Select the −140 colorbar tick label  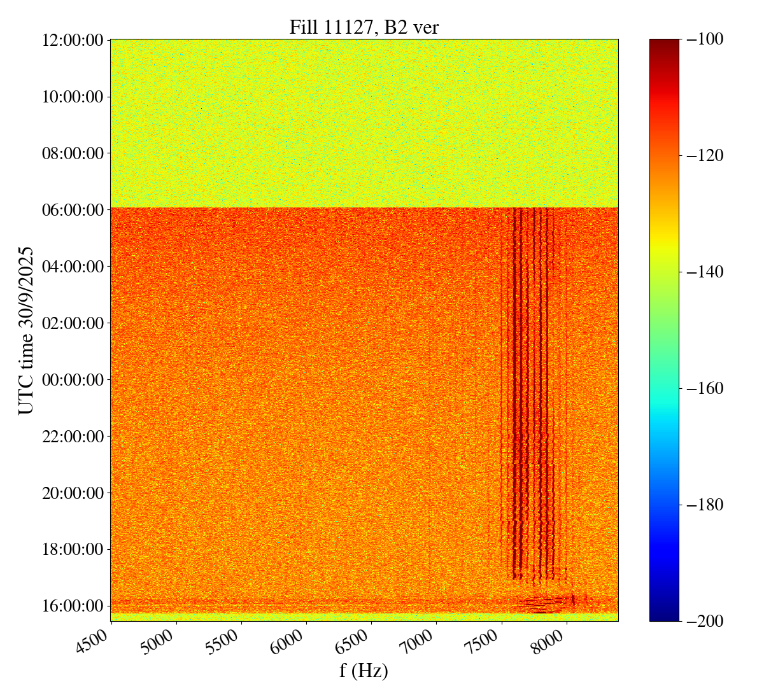pyautogui.click(x=704, y=272)
